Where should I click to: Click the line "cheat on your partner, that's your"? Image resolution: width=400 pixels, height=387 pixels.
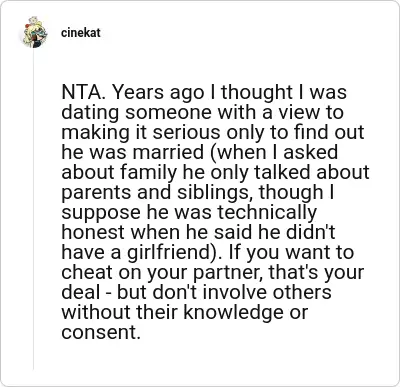coord(213,272)
